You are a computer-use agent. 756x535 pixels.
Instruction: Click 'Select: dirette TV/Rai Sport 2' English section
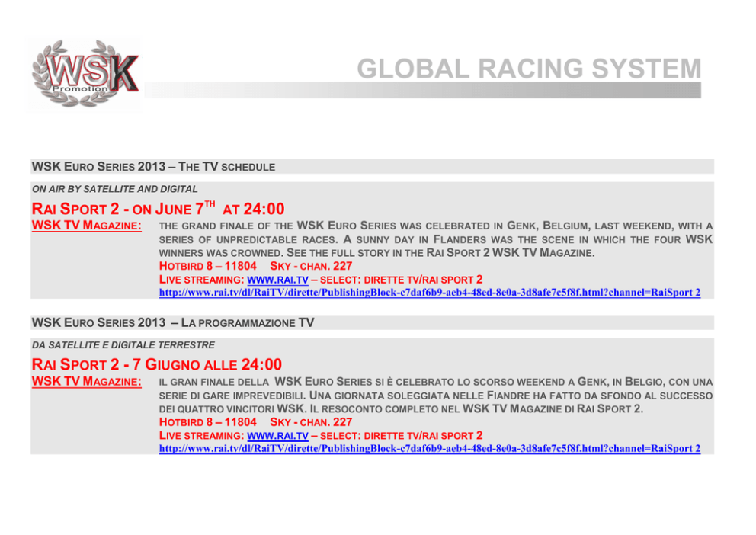pos(401,280)
